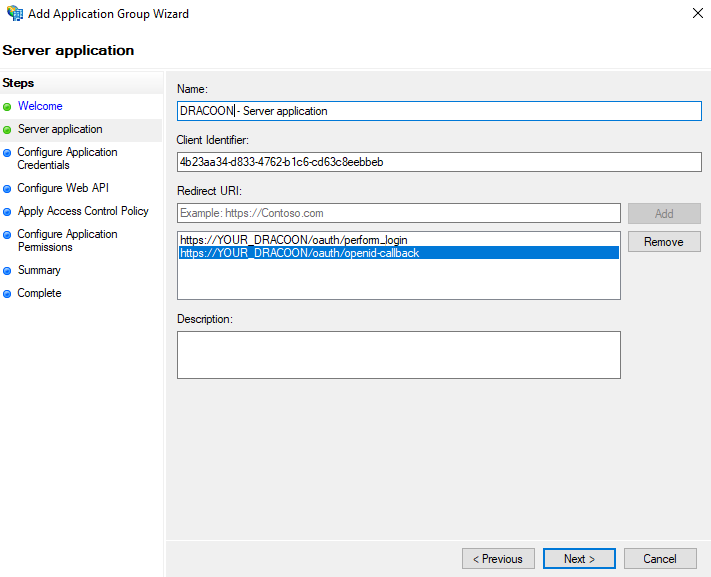Click the greyed-out Add button
This screenshot has width=711, height=577.
pos(664,214)
